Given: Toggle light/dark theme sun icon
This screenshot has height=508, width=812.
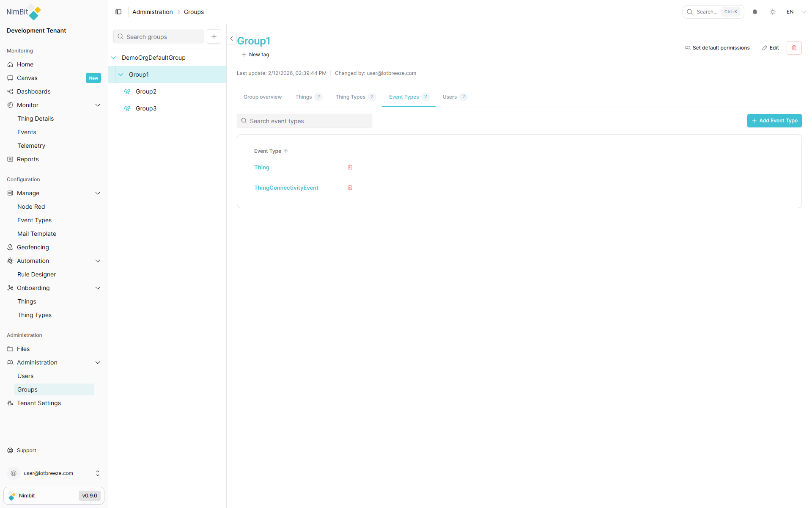Looking at the screenshot, I should click(x=773, y=12).
